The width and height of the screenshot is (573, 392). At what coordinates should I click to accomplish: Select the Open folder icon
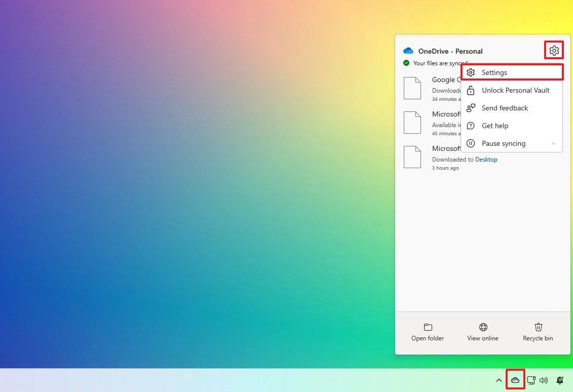428,327
